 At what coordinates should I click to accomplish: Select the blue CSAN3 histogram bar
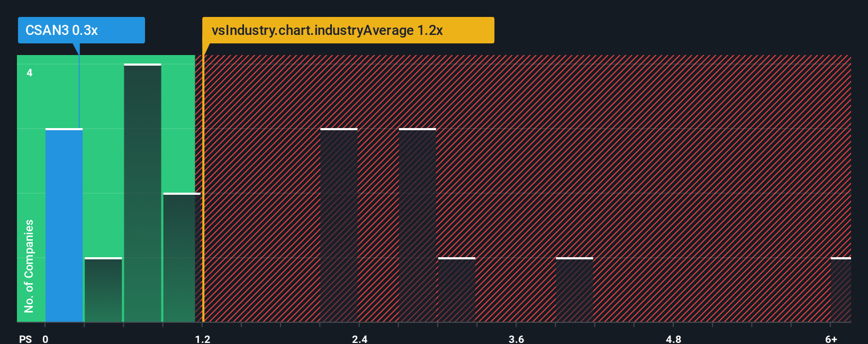(x=64, y=225)
